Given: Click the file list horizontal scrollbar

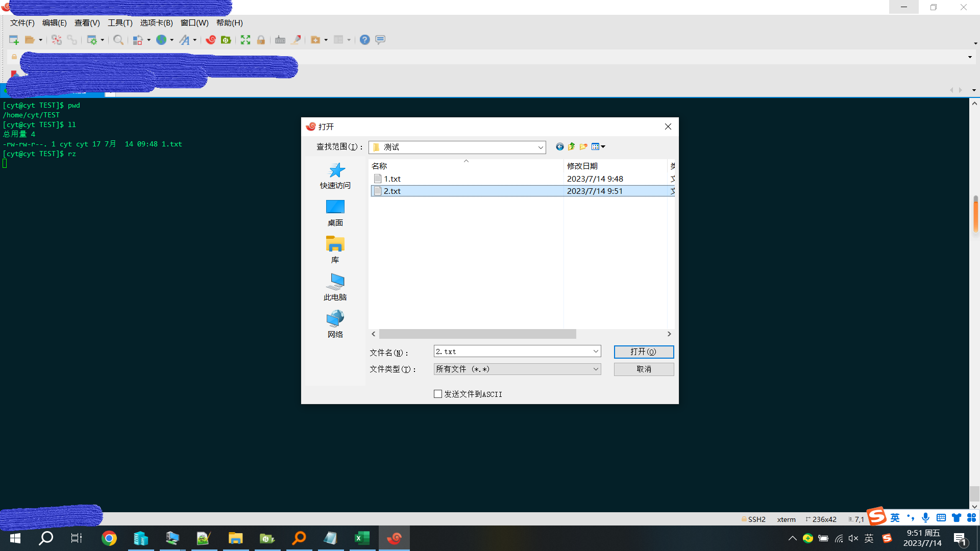Looking at the screenshot, I should click(477, 334).
